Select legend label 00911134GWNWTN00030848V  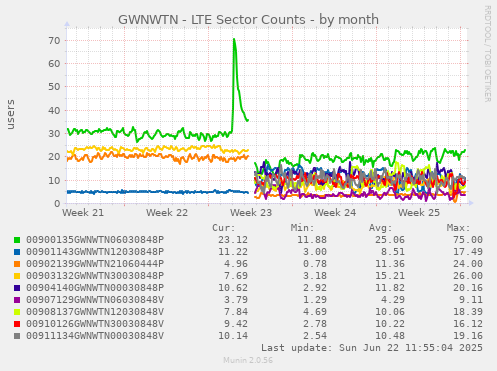tap(95, 336)
